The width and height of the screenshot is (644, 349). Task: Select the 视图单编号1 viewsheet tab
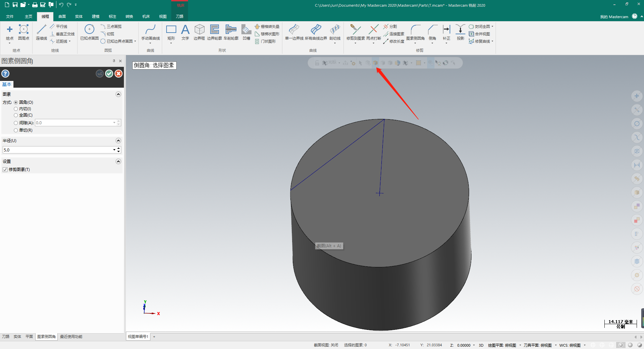tap(138, 337)
